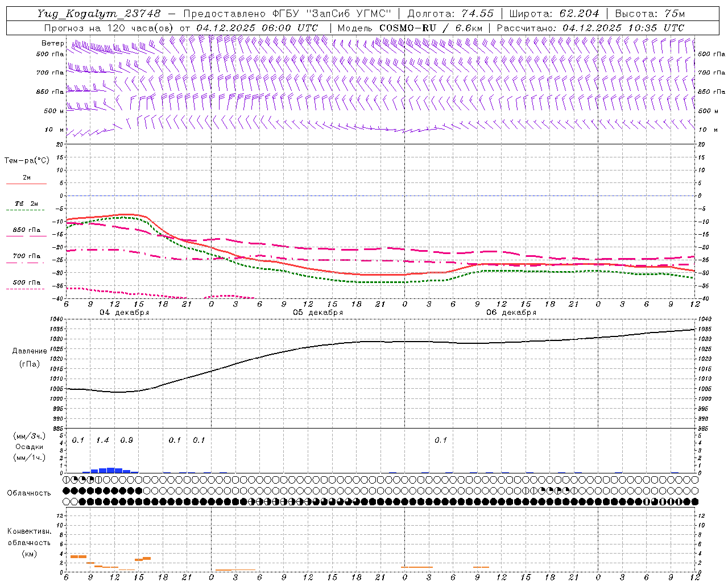The width and height of the screenshot is (728, 582).
Task: Click the 1.4 precipitation amount value
Action: (102, 440)
